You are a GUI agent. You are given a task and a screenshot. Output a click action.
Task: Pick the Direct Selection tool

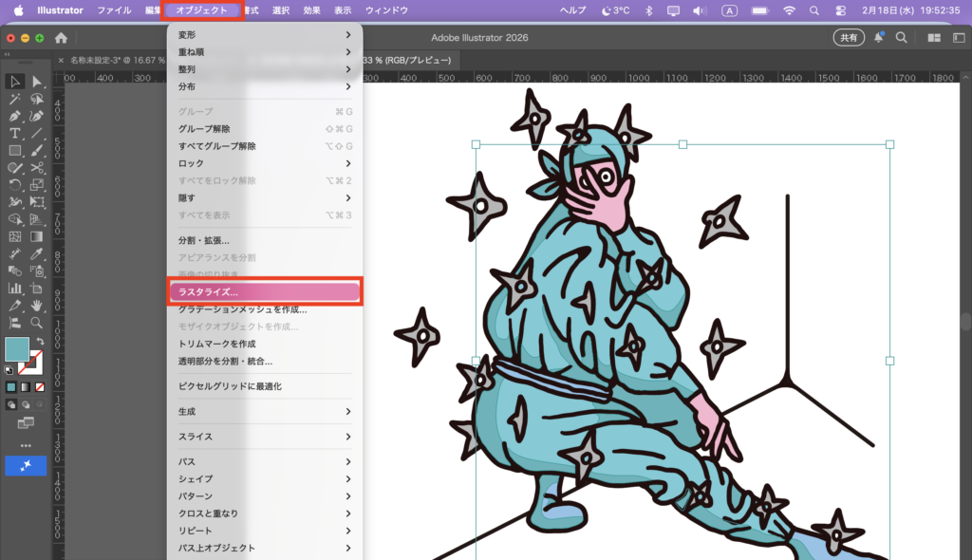point(37,82)
